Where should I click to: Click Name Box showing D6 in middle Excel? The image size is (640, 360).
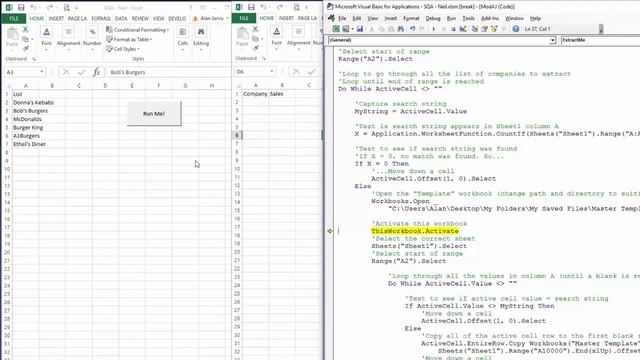point(254,71)
